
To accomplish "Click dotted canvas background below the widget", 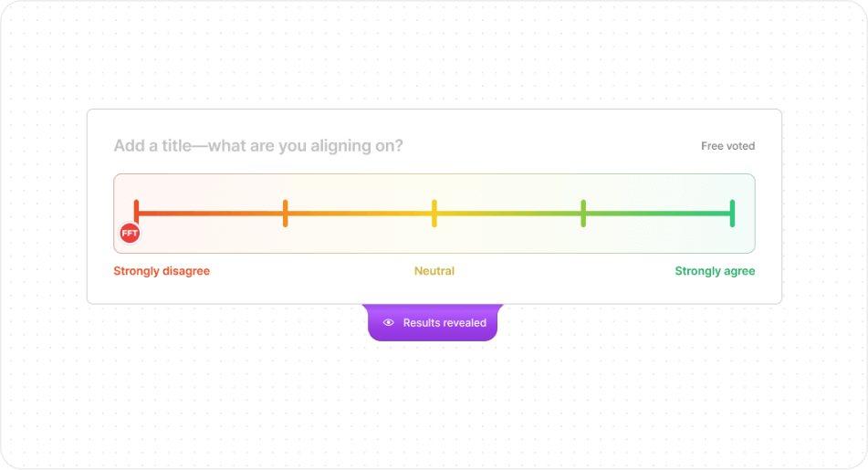I will click(434, 404).
